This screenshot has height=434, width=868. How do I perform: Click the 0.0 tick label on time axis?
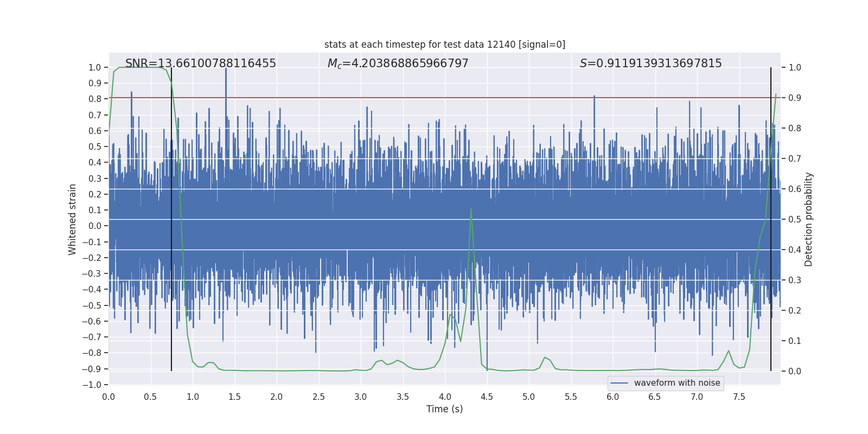[x=108, y=397]
